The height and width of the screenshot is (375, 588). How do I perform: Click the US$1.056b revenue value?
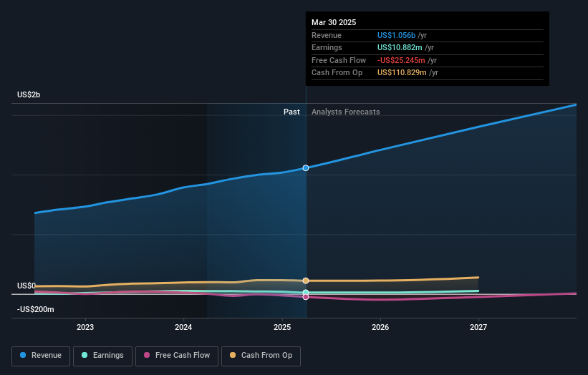396,35
